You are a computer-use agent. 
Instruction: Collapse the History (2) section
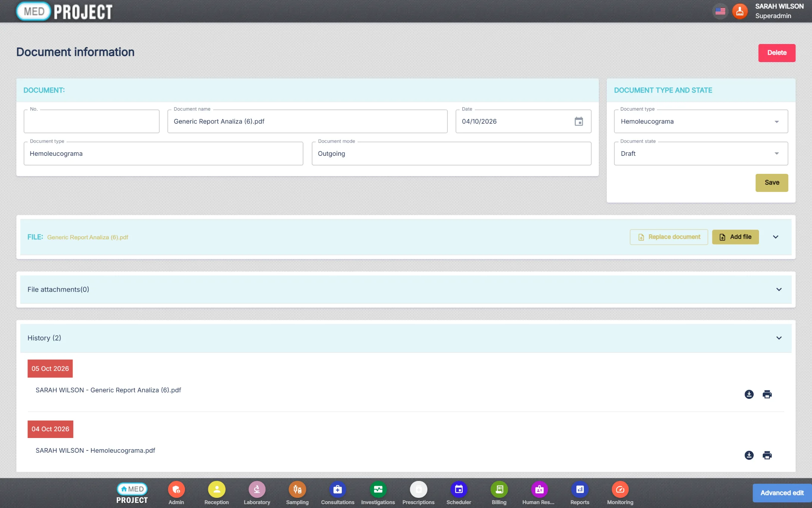(779, 338)
